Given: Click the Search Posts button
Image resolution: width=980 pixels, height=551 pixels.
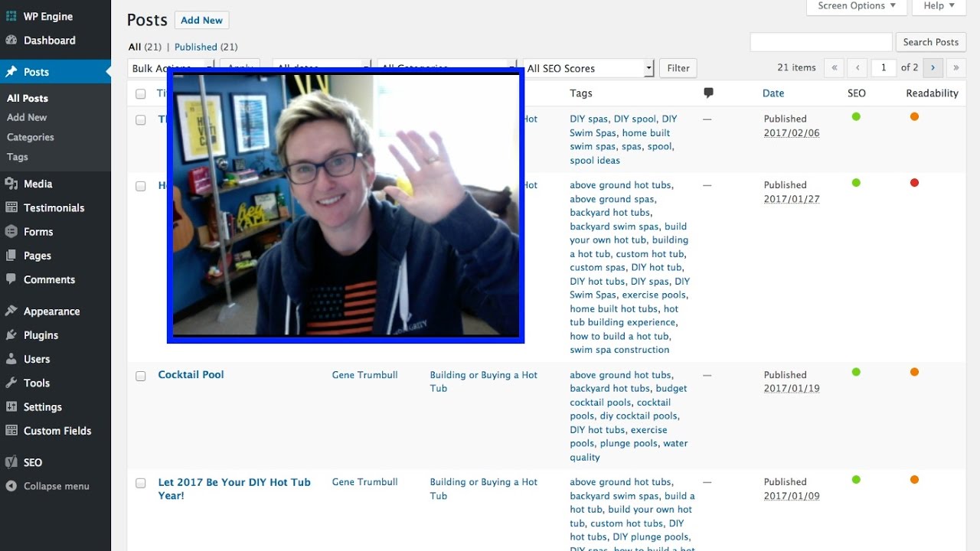Looking at the screenshot, I should [931, 42].
